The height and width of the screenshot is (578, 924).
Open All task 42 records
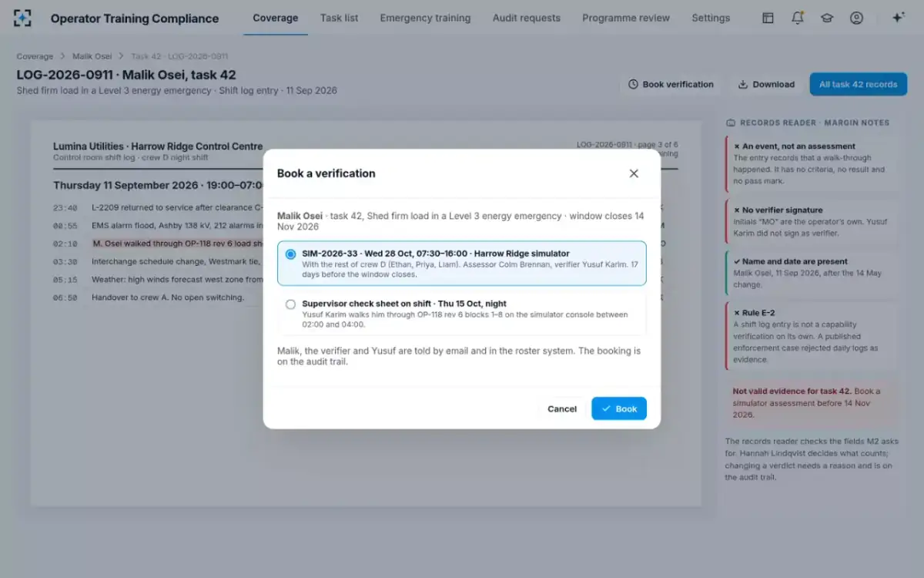pyautogui.click(x=858, y=85)
